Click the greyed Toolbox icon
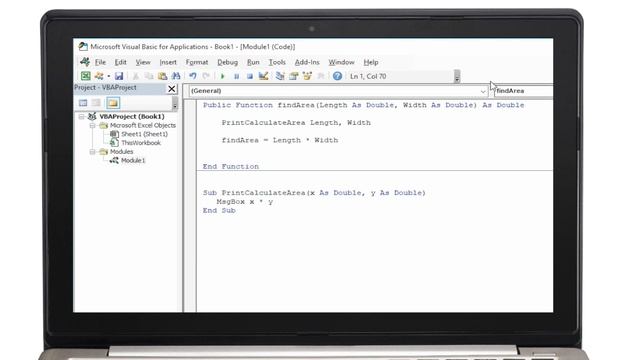The image size is (640, 360). tap(321, 76)
